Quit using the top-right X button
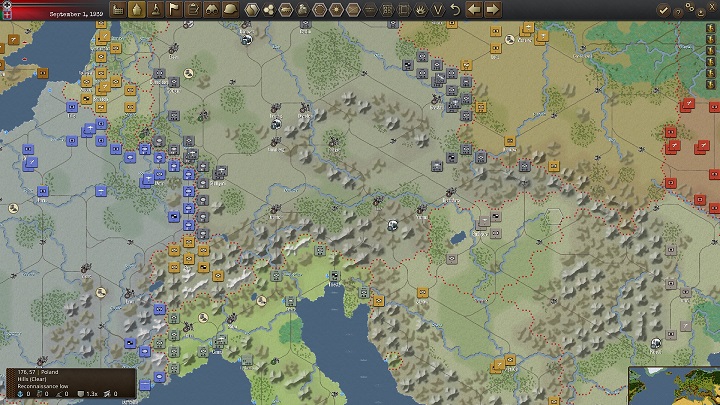This screenshot has height=405, width=720. coord(714,9)
